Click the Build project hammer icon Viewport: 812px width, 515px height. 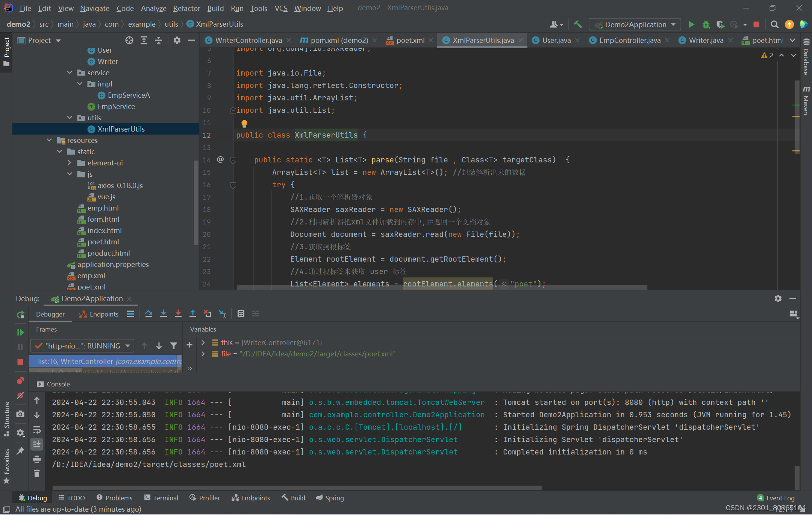pyautogui.click(x=578, y=24)
